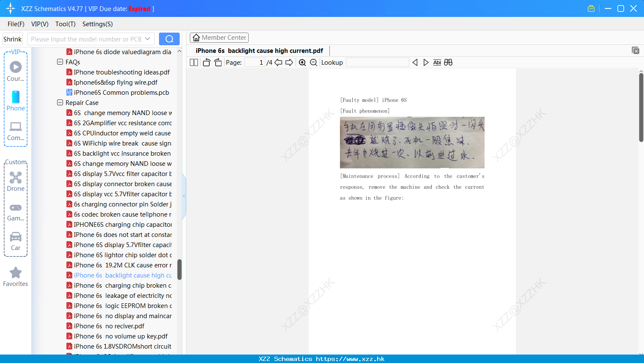
Task: Find next lookup match triangle
Action: tap(426, 63)
